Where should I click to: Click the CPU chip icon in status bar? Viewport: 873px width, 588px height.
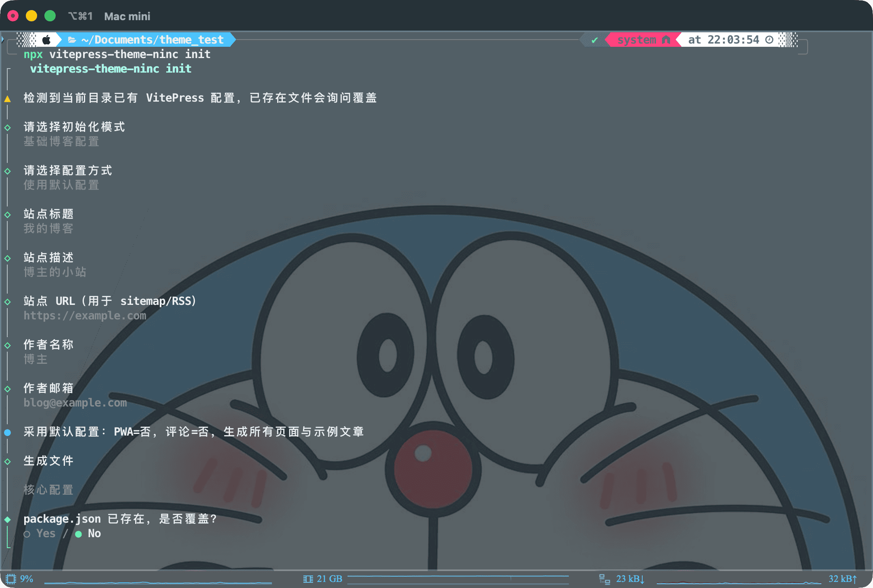click(11, 579)
